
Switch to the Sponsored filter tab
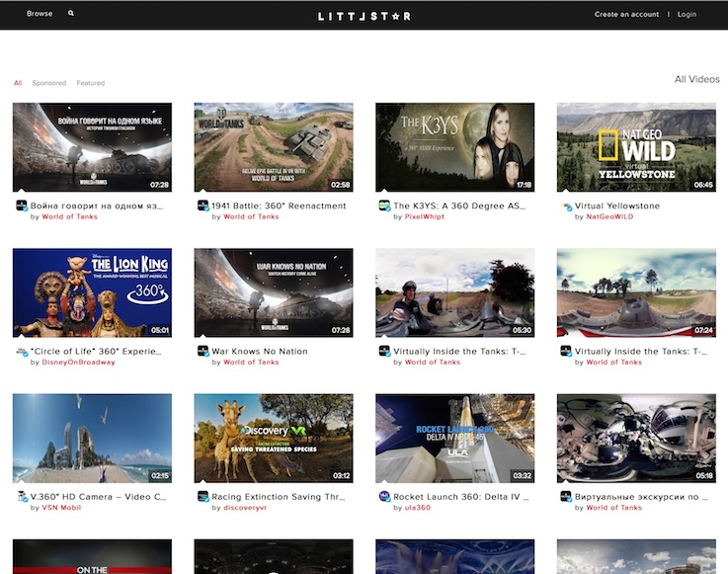[x=49, y=83]
